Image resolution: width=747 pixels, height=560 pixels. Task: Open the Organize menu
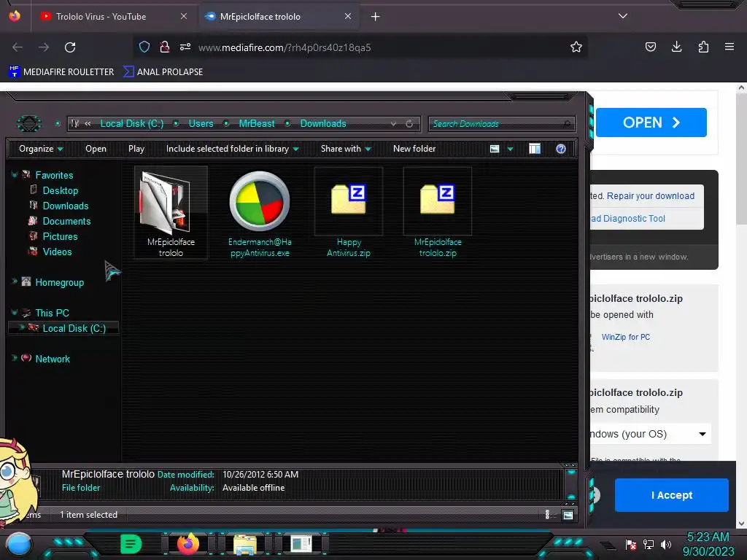(x=41, y=149)
